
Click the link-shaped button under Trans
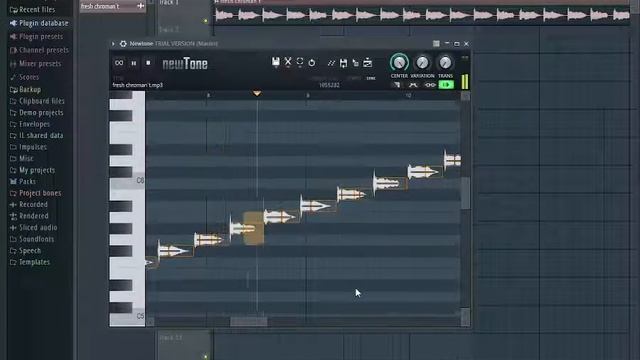(430, 85)
